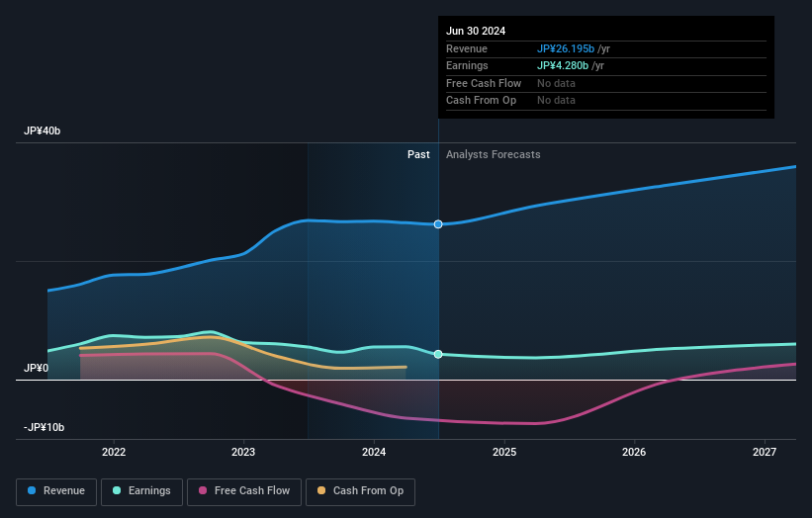
Task: Select the revenue data point at Jun 2024
Action: tap(438, 224)
